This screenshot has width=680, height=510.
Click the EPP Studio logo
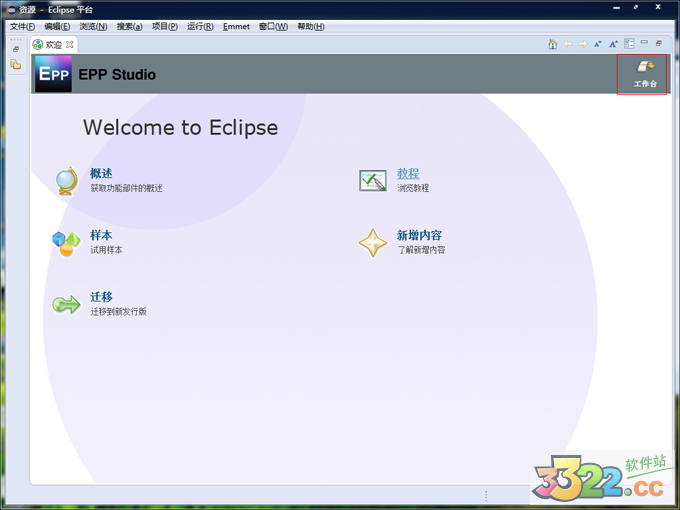point(53,74)
